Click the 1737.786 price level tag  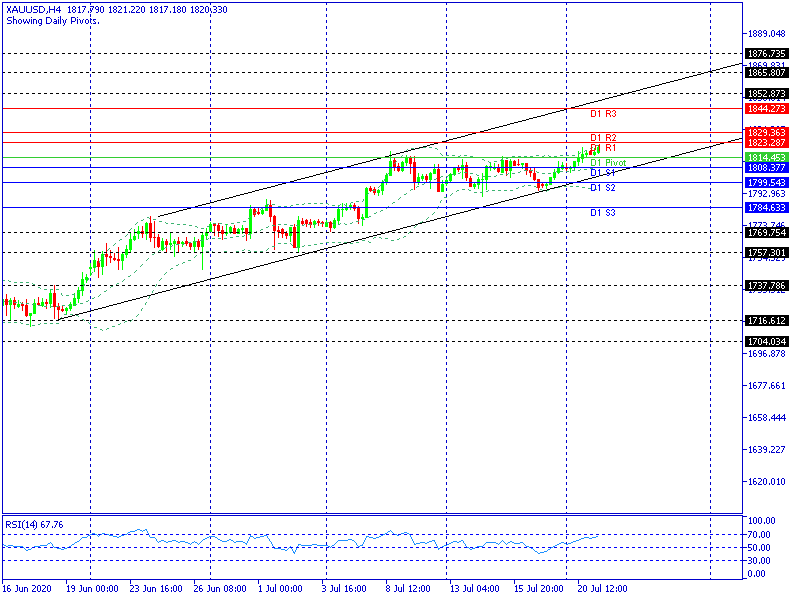pyautogui.click(x=767, y=286)
